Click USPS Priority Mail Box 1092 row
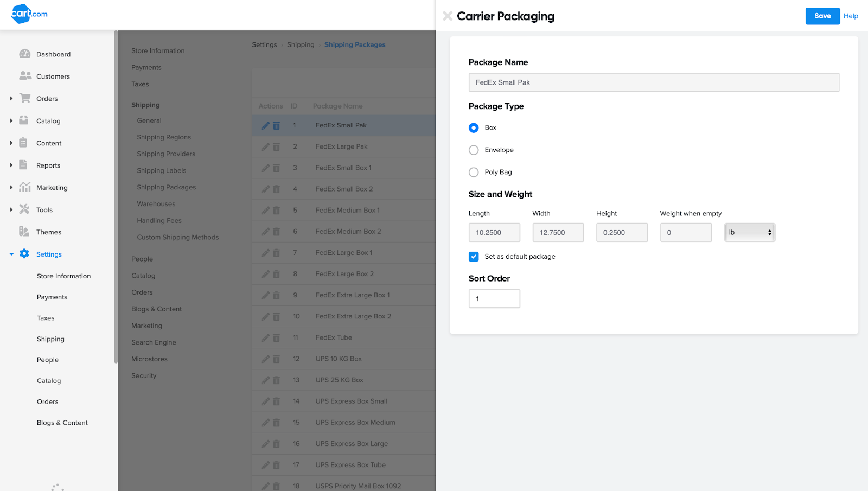The image size is (868, 491). 343,486
